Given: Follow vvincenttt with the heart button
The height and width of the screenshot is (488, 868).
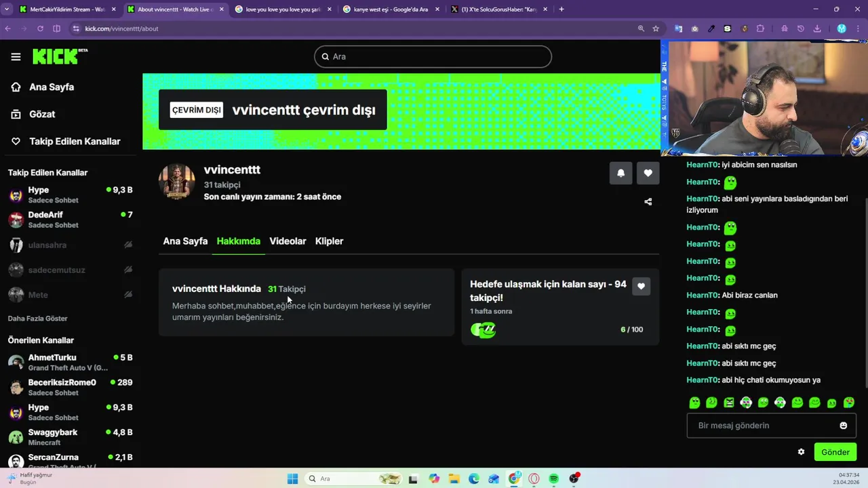Looking at the screenshot, I should (648, 173).
